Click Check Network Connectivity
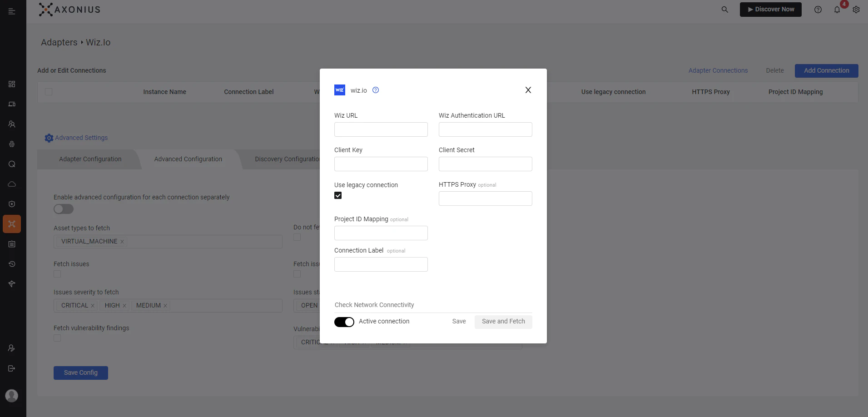 374,305
